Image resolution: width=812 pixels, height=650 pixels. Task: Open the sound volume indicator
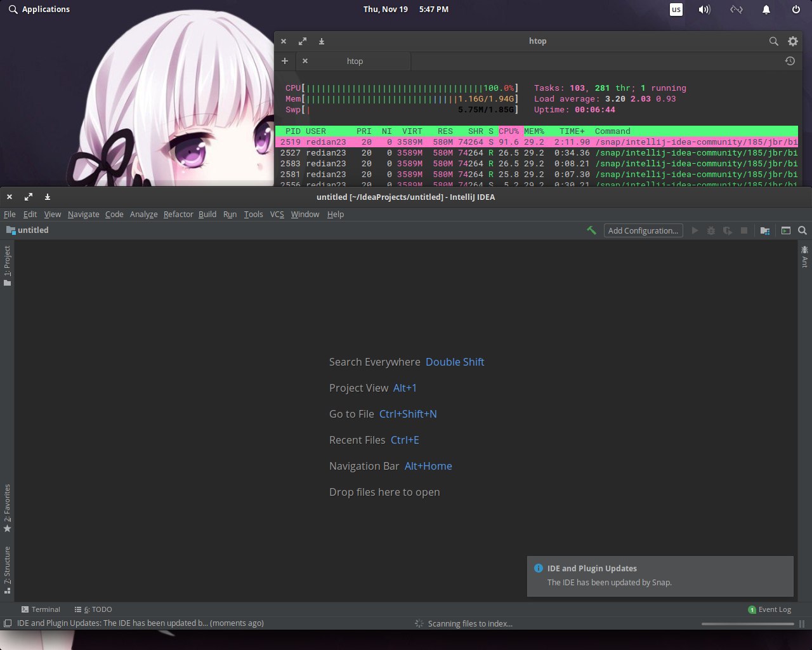704,10
